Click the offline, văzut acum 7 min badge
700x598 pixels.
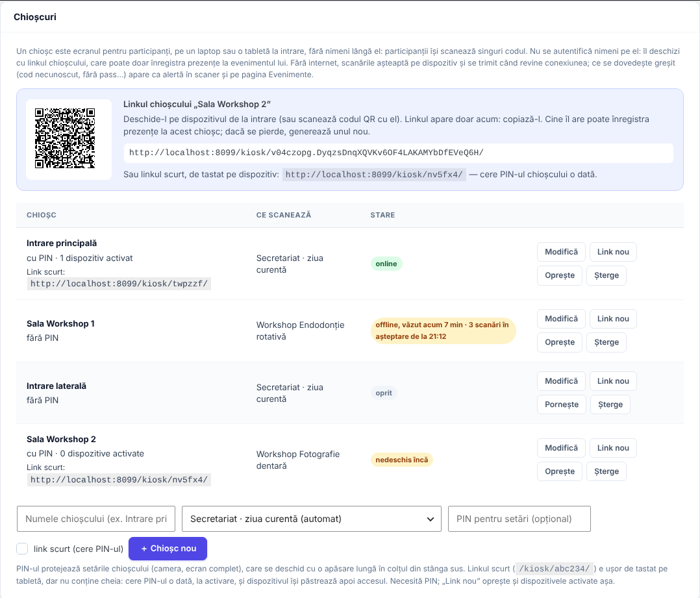(x=443, y=330)
